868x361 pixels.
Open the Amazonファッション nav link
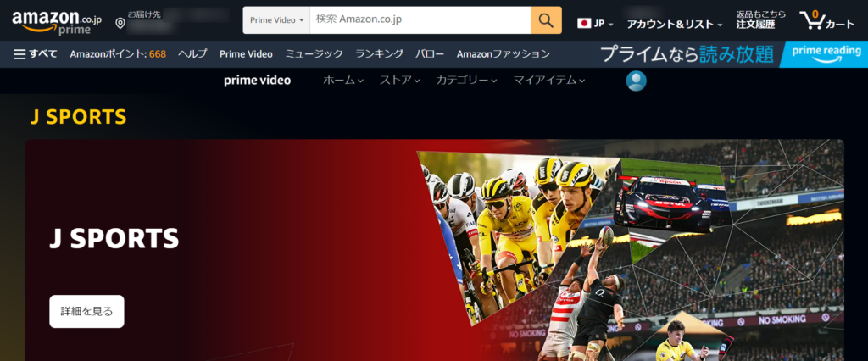pos(504,53)
